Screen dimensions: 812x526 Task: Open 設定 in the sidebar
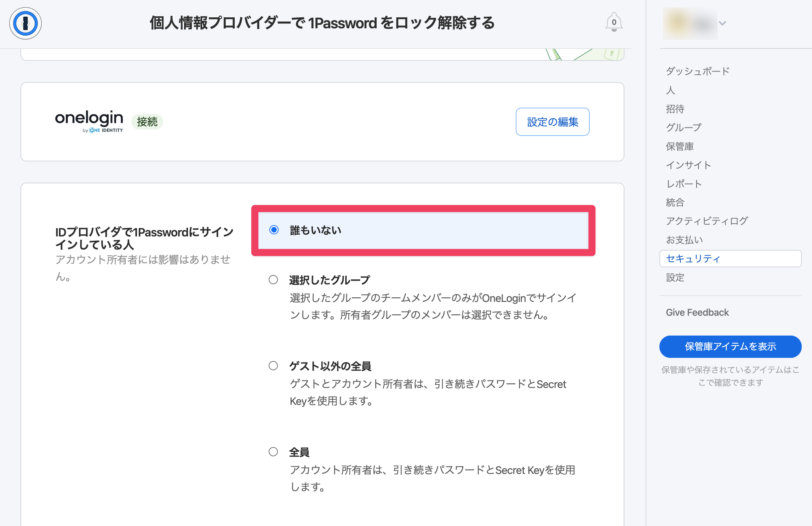point(675,278)
